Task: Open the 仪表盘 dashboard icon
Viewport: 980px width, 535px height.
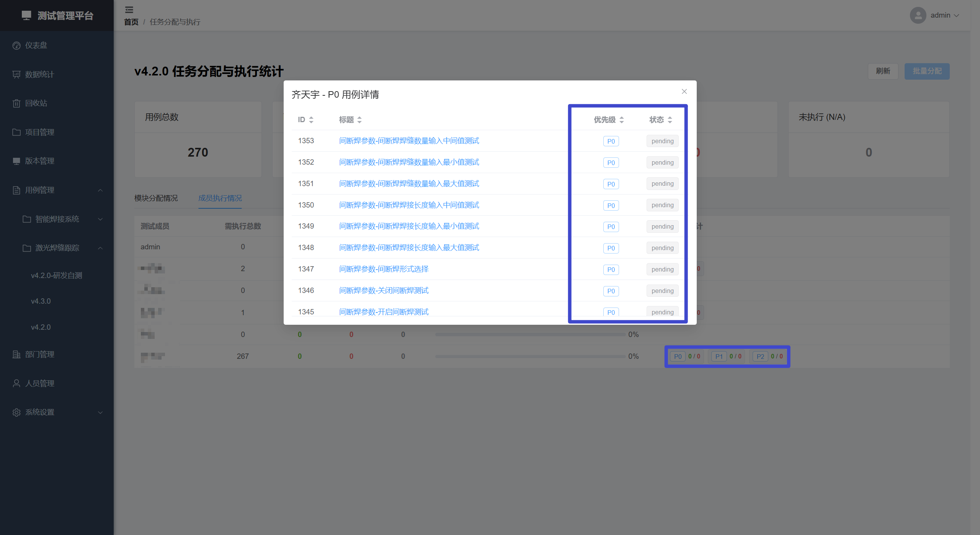Action: [x=16, y=46]
